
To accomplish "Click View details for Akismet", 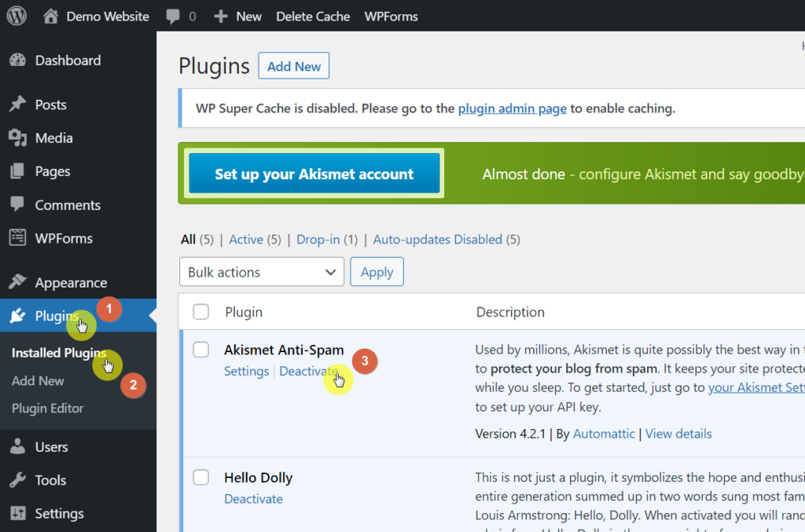I will 678,434.
